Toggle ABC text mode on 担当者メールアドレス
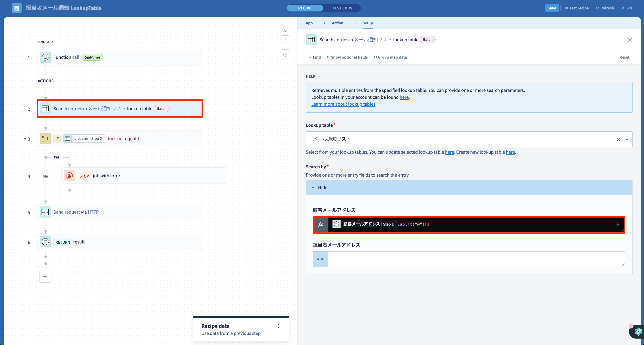This screenshot has width=644, height=345. pos(320,259)
